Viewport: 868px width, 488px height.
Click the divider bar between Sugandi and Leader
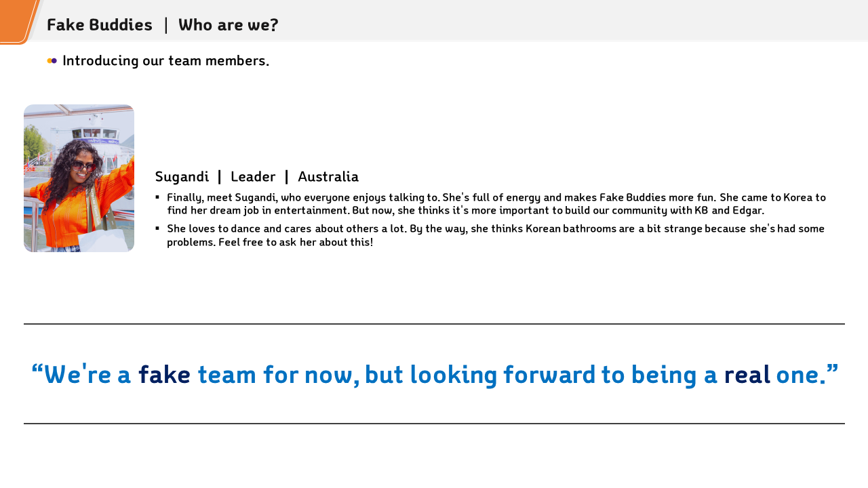pos(220,177)
